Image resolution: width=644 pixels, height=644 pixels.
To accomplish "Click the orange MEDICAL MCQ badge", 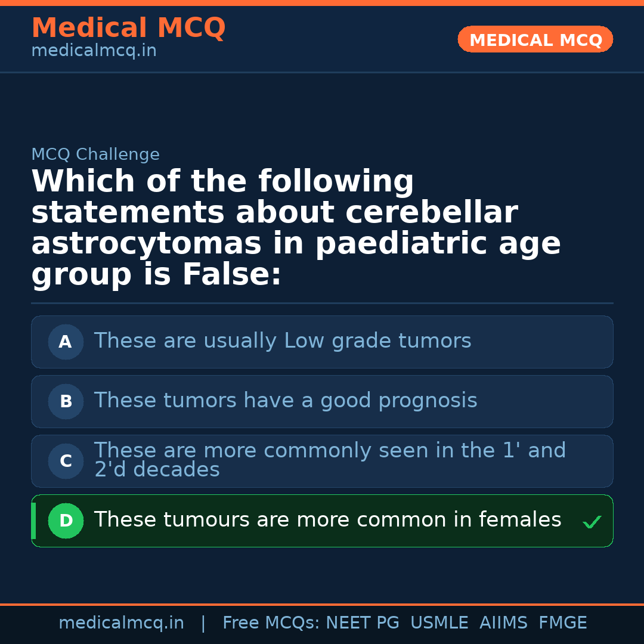I will [535, 39].
